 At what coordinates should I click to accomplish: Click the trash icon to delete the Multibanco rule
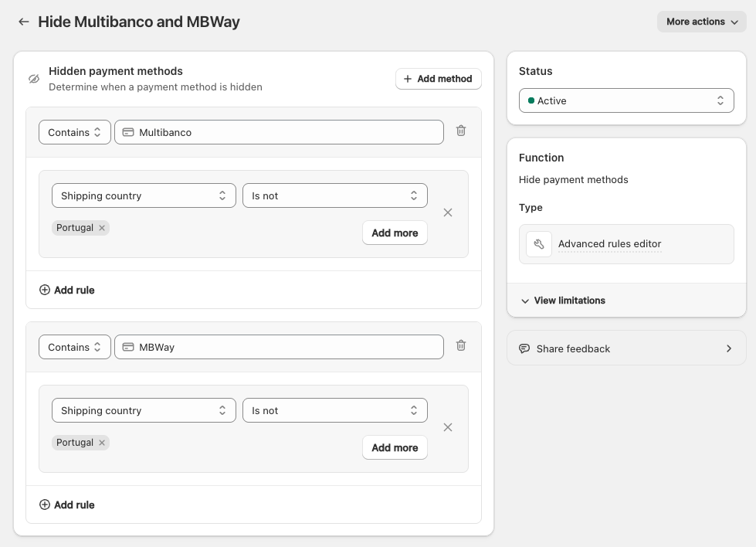461,131
